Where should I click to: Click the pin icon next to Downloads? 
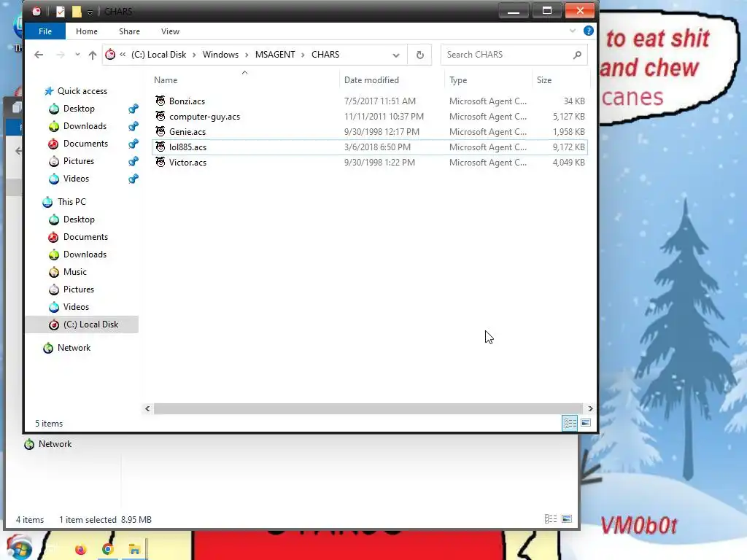pyautogui.click(x=133, y=126)
